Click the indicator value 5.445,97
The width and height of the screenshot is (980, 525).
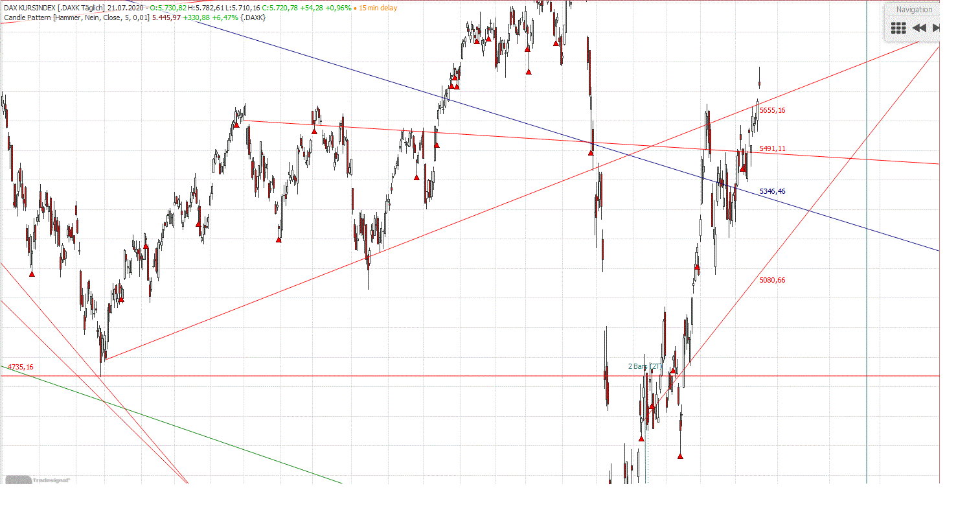166,17
